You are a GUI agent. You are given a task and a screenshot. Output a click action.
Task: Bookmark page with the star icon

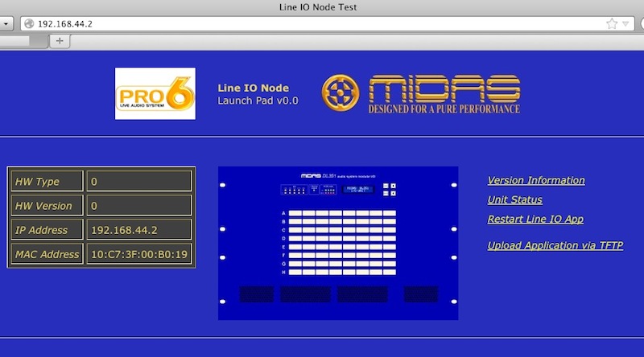pos(612,24)
